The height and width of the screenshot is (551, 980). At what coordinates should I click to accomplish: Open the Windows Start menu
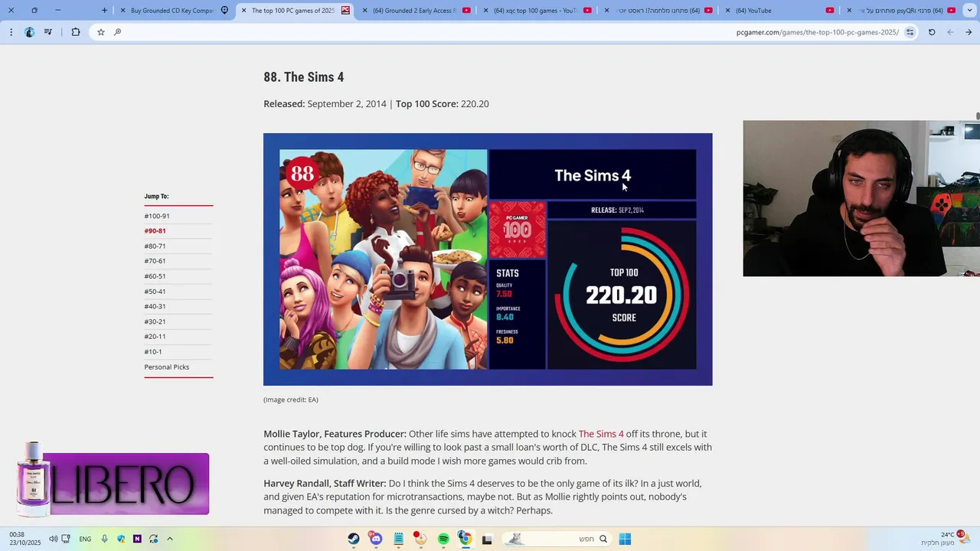point(625,539)
